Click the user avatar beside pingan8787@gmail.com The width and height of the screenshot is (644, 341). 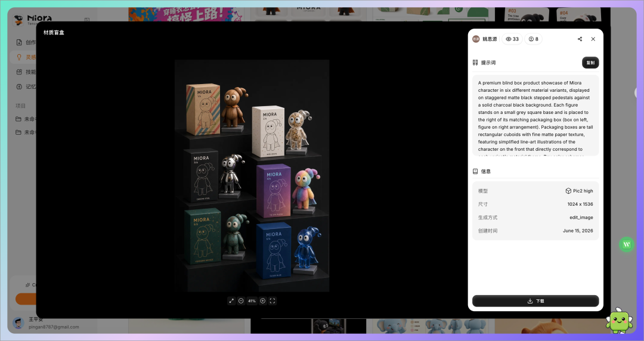(x=18, y=323)
